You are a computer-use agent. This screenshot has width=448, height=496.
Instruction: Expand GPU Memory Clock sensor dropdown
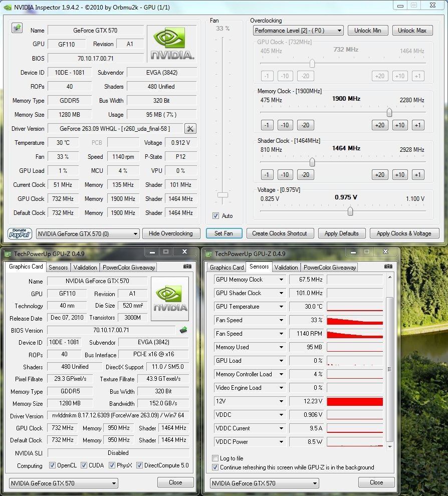tap(281, 280)
